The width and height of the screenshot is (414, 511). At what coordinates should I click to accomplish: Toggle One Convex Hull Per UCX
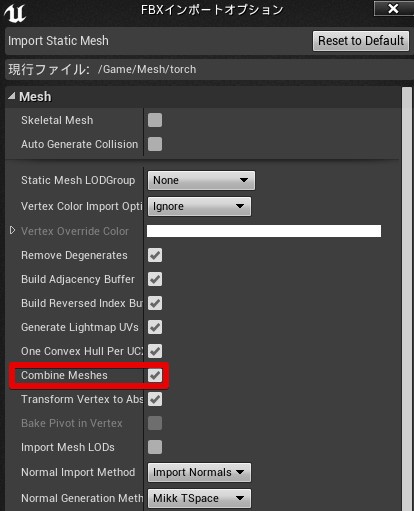point(155,351)
